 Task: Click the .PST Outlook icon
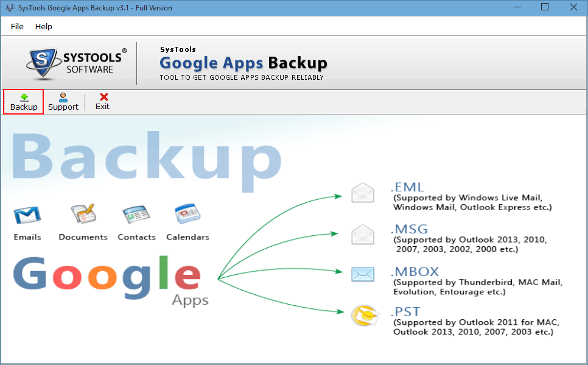(x=364, y=316)
